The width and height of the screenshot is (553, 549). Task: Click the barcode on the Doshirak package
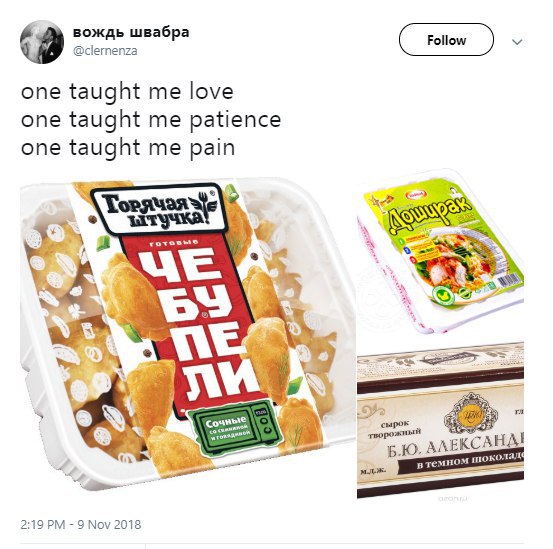click(508, 281)
